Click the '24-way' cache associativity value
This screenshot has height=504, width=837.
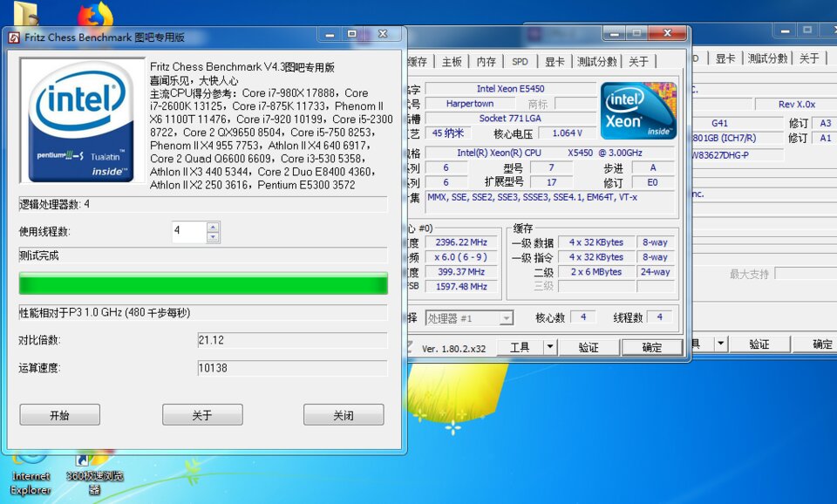coord(656,272)
